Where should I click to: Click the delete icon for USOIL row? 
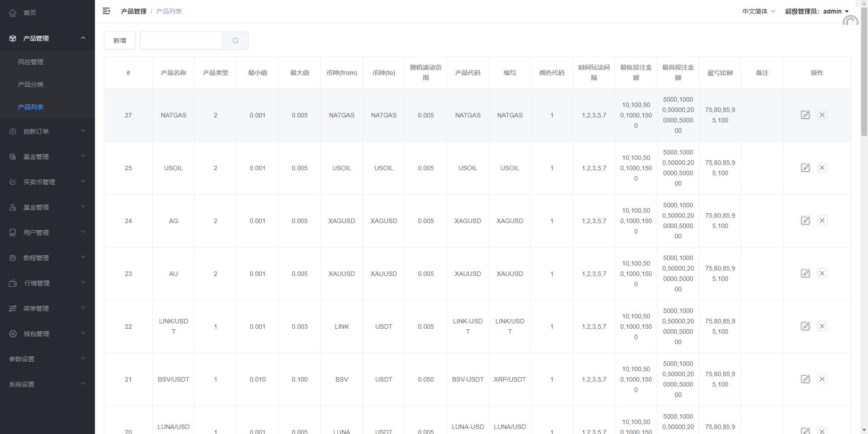(822, 168)
